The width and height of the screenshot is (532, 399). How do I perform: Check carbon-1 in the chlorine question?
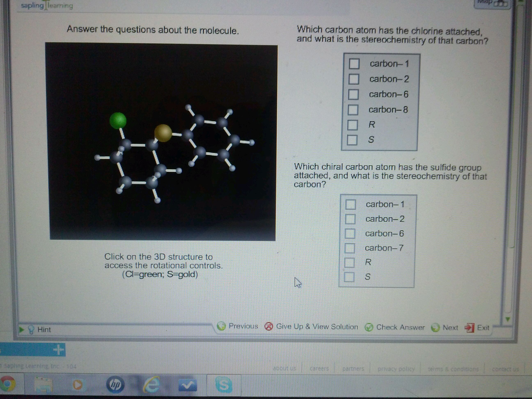pos(354,63)
